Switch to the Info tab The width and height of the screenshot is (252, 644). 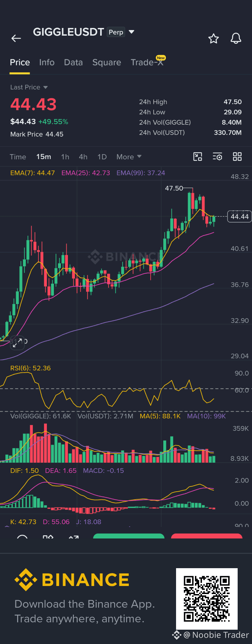[47, 63]
